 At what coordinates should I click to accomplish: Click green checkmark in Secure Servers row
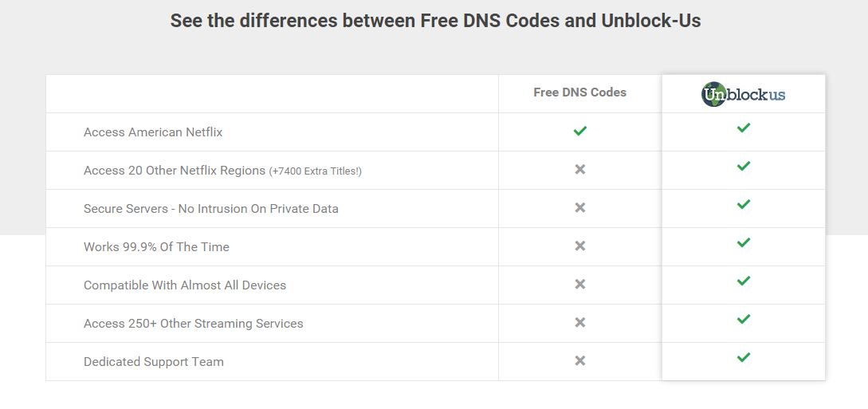(744, 204)
